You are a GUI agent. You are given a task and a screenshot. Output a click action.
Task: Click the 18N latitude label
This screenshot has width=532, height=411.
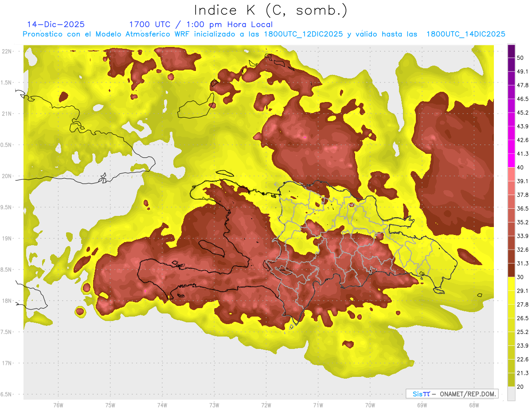tap(8, 301)
